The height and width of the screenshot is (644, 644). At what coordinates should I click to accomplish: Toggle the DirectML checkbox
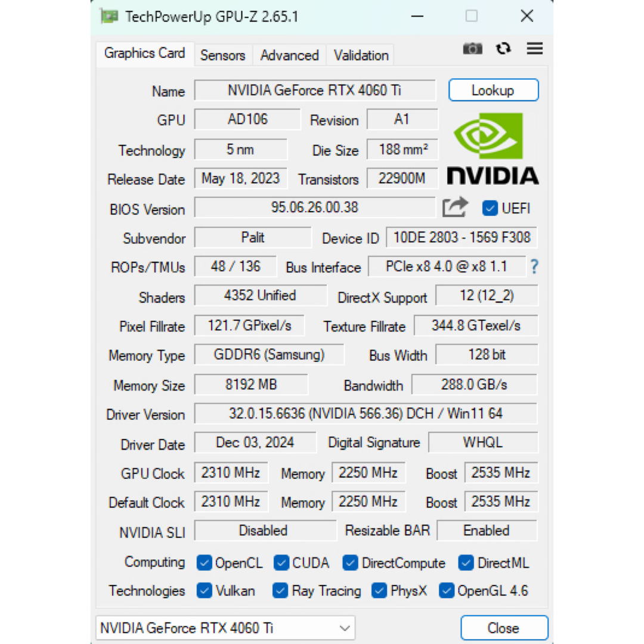[x=466, y=563]
